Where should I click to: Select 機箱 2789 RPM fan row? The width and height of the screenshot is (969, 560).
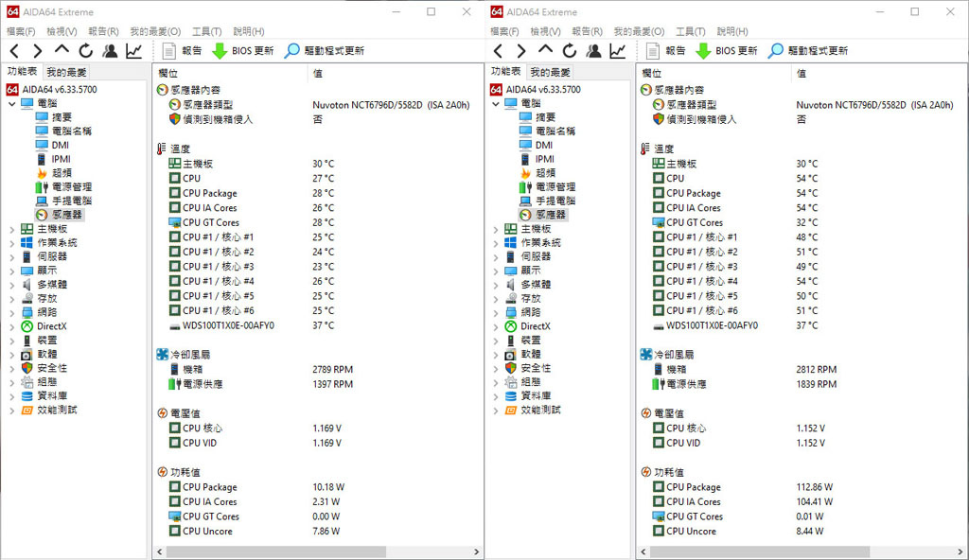pyautogui.click(x=261, y=369)
